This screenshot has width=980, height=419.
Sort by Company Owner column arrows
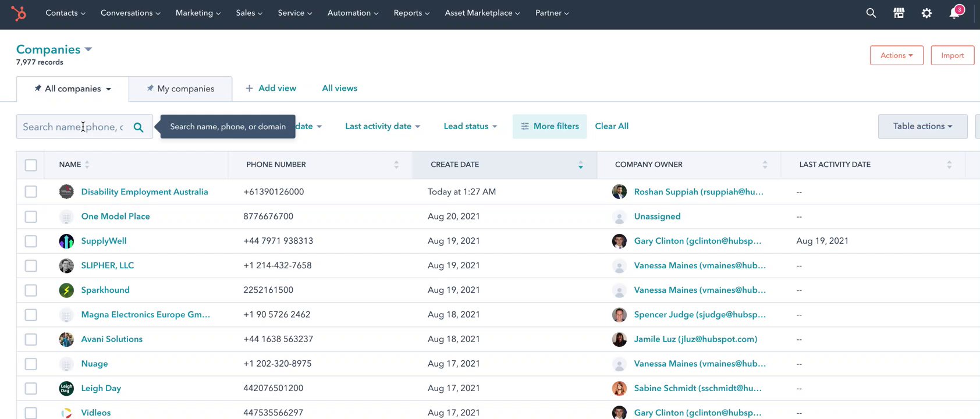point(765,165)
